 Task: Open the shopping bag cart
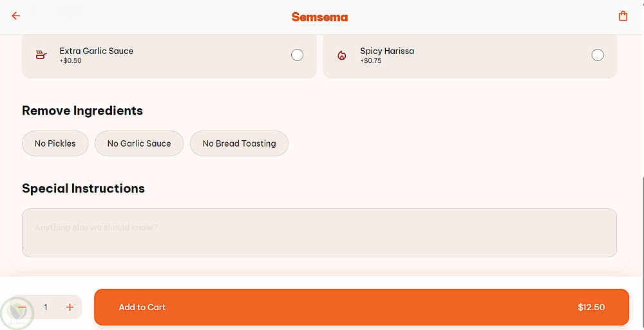tap(623, 16)
